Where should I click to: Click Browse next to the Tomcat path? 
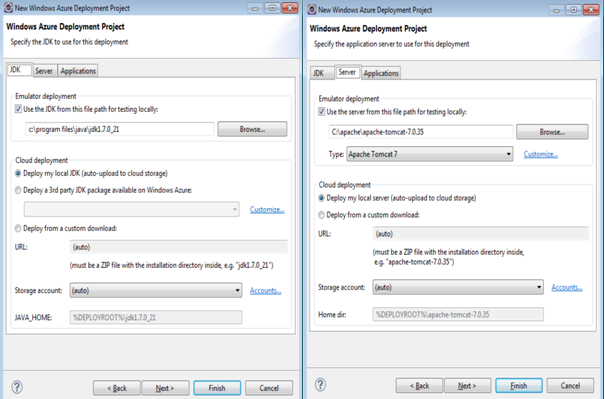pos(552,132)
